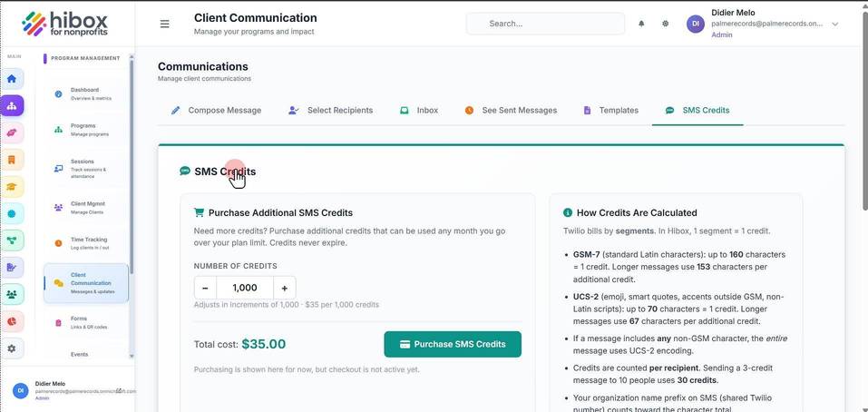Screen dimensions: 868x412
Task: Click the red pie chart sidebar icon
Action: point(12,321)
